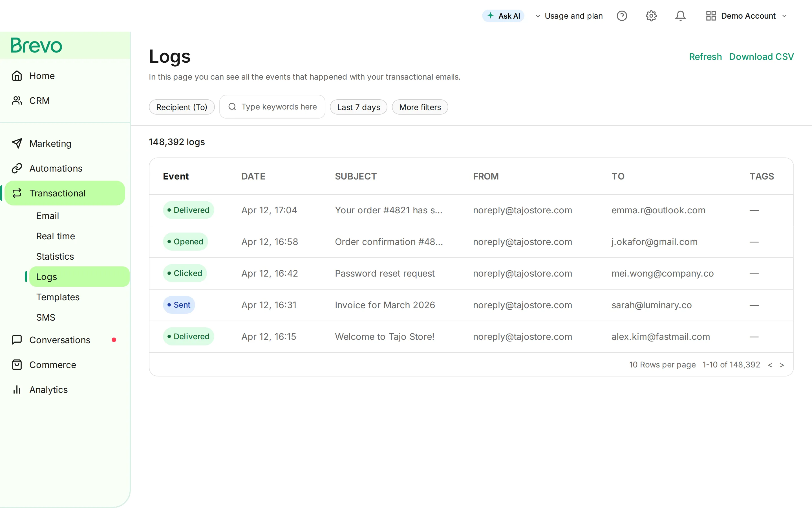Open 'Welcome to Tajo Store!' subject

point(385,336)
